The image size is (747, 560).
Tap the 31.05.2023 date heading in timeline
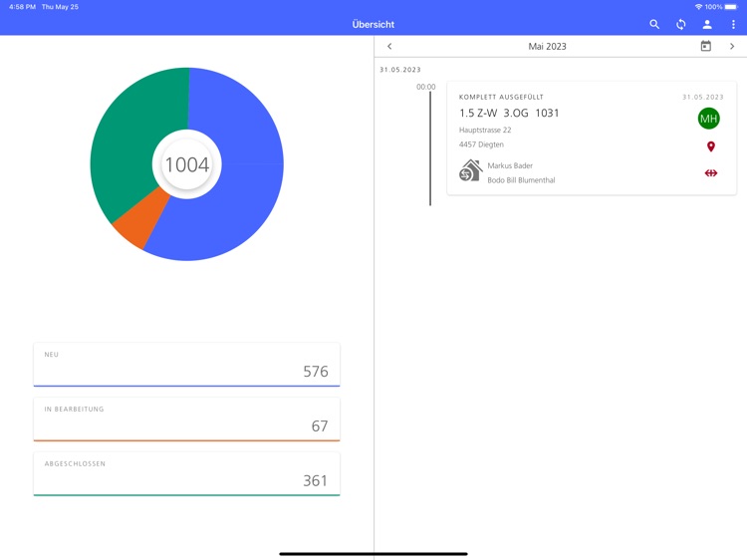400,70
